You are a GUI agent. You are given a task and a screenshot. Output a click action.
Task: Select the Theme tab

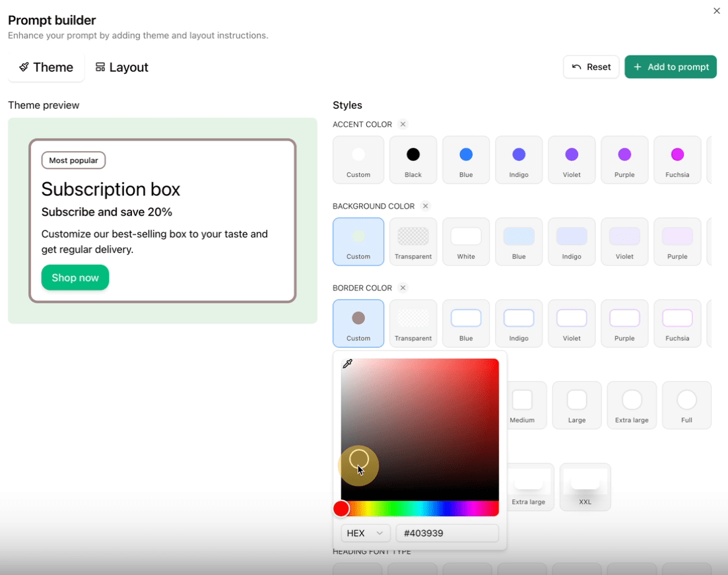46,67
